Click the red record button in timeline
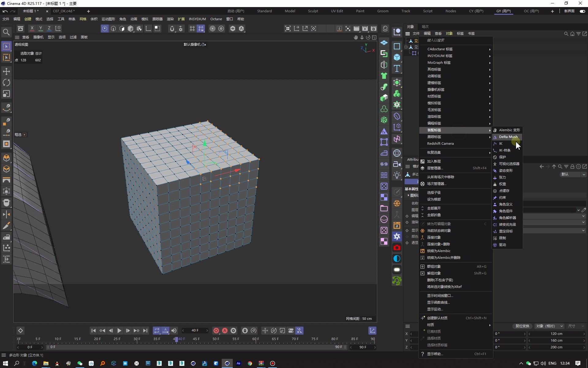 point(216,331)
